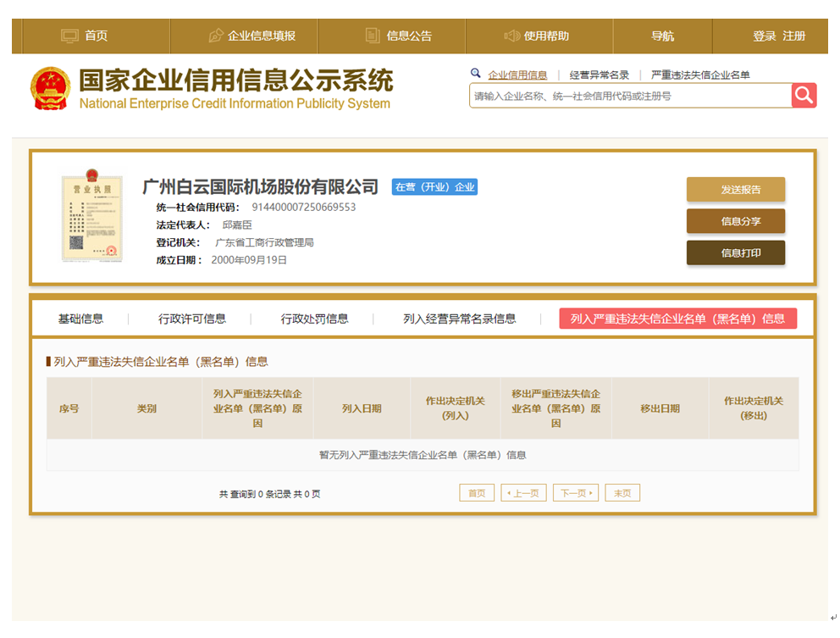The width and height of the screenshot is (840, 638).
Task: Click the 类别 column header
Action: [146, 408]
